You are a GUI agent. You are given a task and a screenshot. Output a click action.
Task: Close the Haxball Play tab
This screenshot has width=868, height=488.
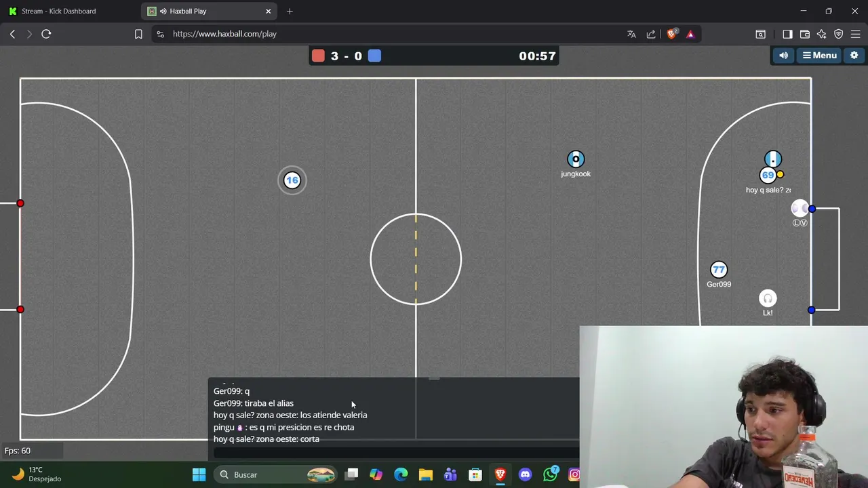pos(269,11)
